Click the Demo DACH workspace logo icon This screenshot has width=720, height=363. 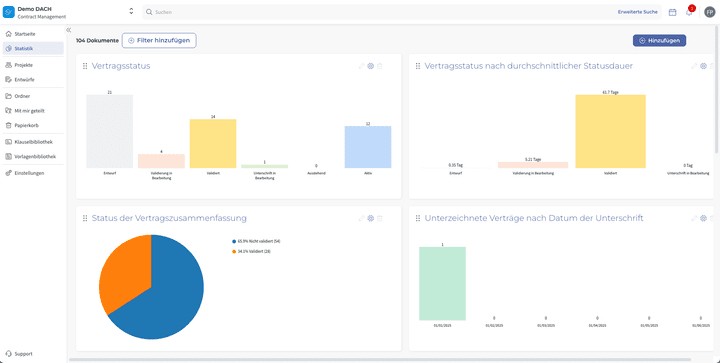coord(9,12)
